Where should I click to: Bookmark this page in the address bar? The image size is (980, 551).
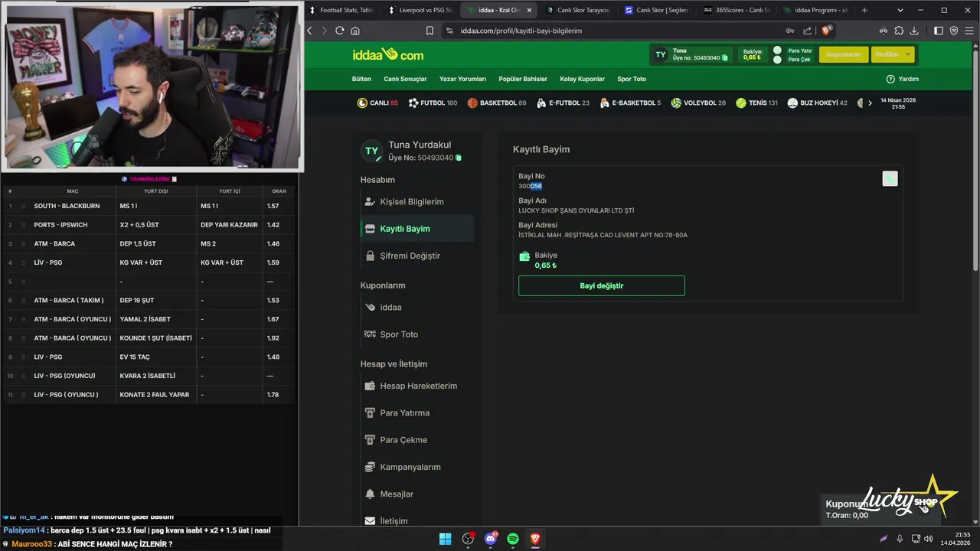(x=430, y=31)
